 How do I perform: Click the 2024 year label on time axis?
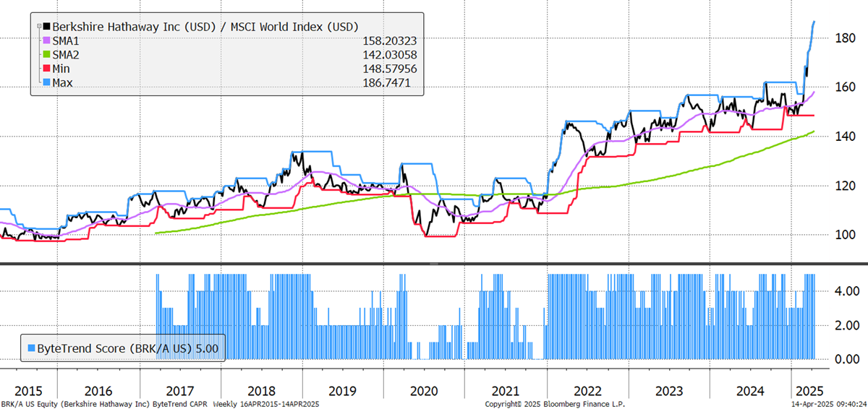tap(751, 390)
